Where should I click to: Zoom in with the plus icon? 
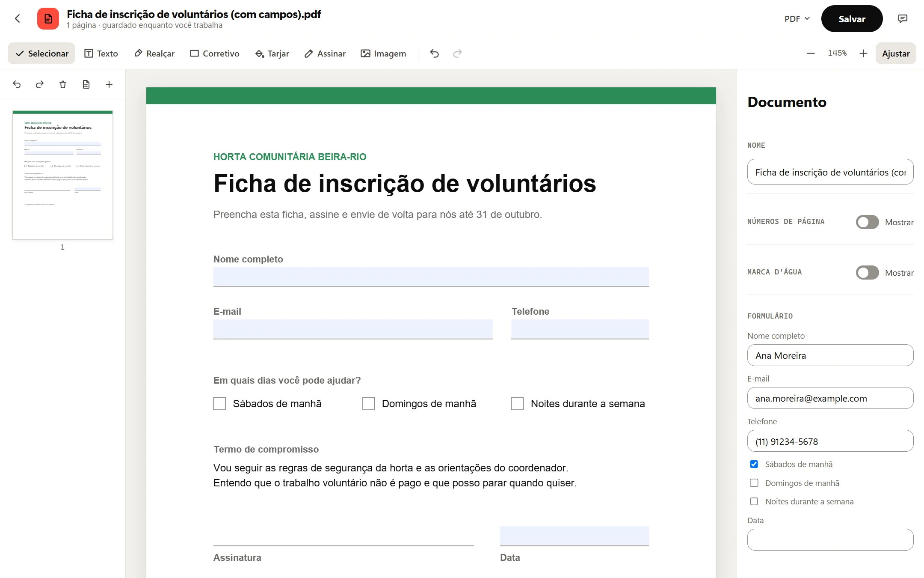(863, 53)
